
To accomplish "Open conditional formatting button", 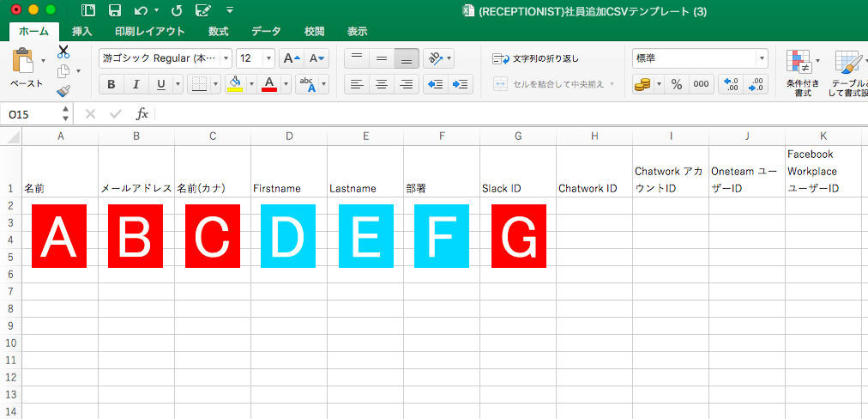I will click(801, 71).
